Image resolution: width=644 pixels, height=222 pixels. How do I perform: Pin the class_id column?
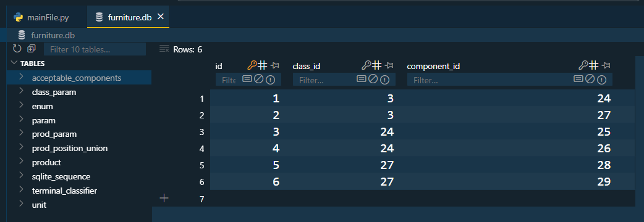tap(389, 65)
